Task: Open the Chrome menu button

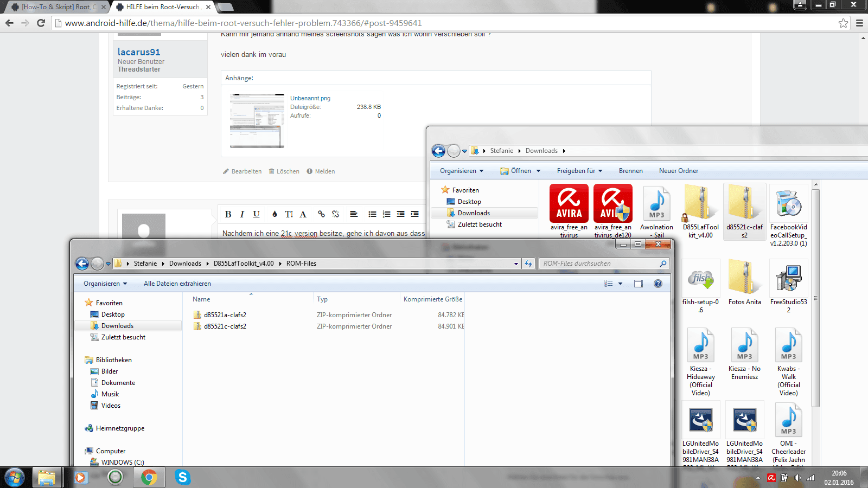Action: click(x=859, y=23)
